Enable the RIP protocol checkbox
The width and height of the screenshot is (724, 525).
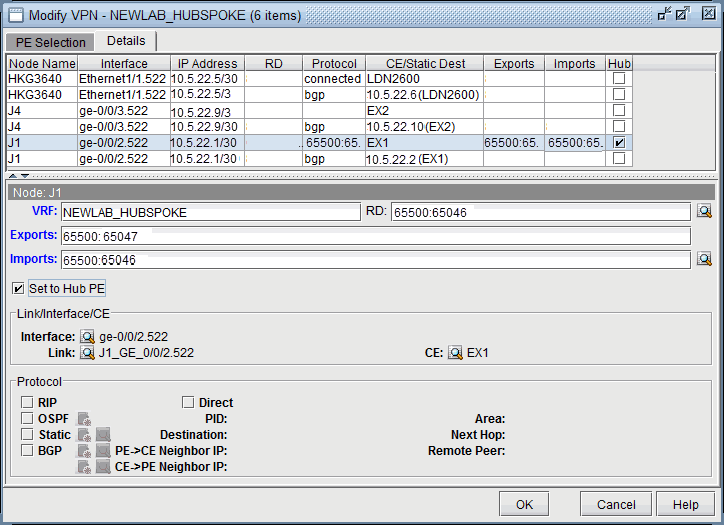coord(28,403)
